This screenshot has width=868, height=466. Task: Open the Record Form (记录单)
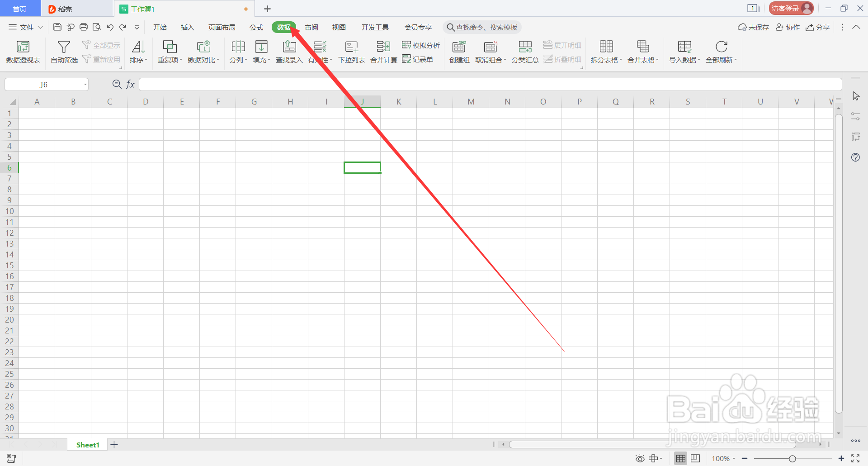click(418, 59)
